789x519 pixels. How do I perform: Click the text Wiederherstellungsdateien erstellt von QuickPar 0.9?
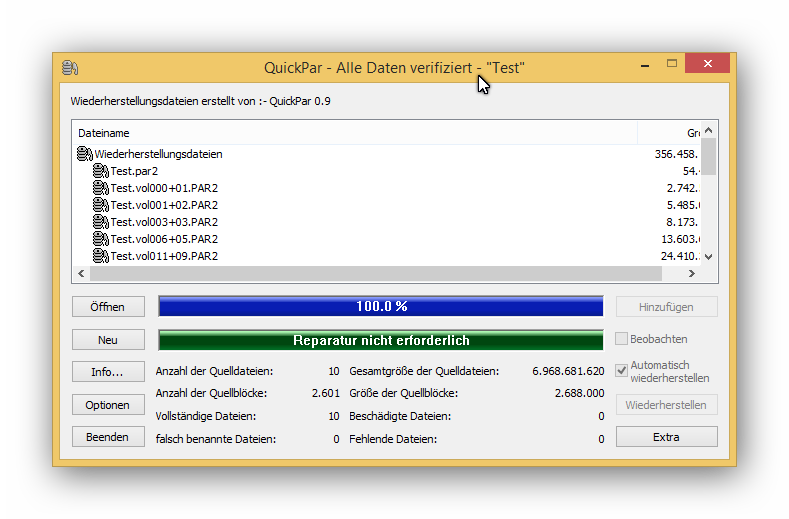pos(200,101)
